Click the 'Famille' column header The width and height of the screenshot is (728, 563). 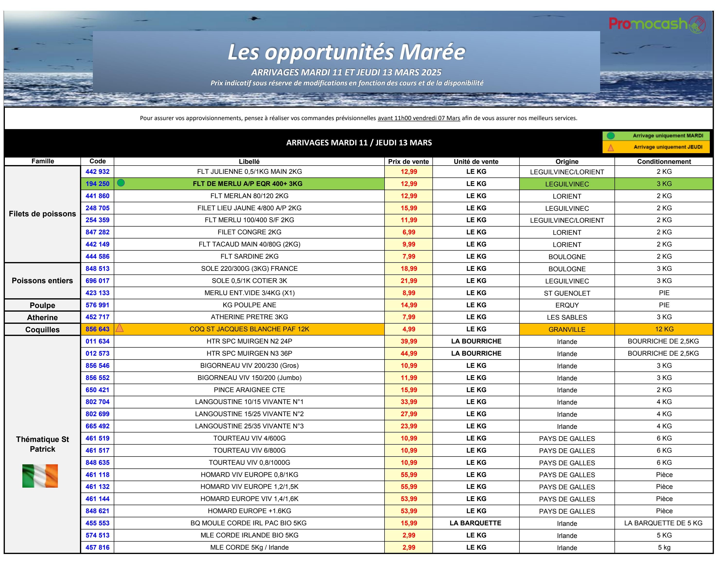pyautogui.click(x=43, y=161)
